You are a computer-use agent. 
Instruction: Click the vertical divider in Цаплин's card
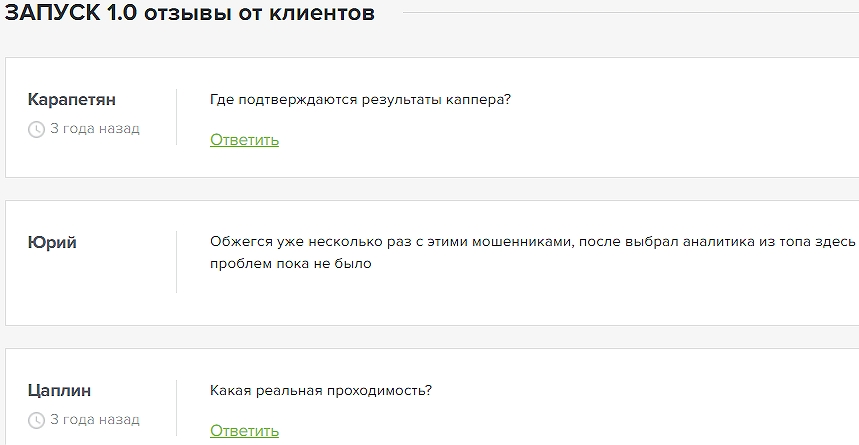click(177, 410)
